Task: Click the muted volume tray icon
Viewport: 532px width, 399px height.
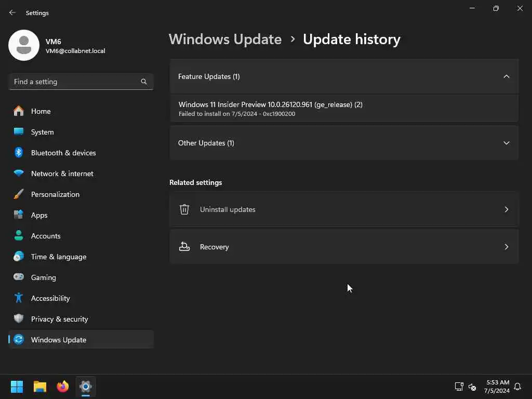Action: 472,387
